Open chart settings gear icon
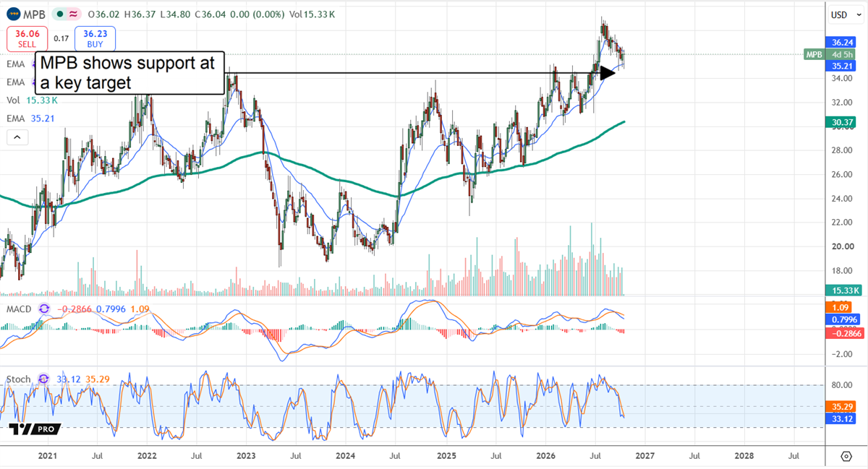This screenshot has height=469, width=868. [x=846, y=456]
